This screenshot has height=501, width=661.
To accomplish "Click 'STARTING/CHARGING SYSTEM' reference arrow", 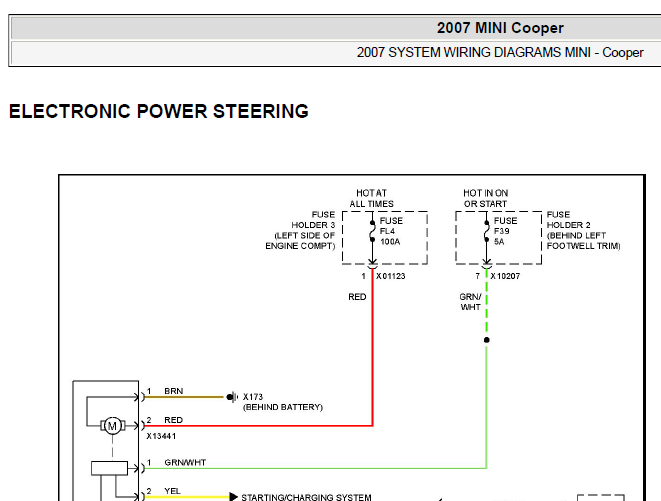I will tap(234, 497).
